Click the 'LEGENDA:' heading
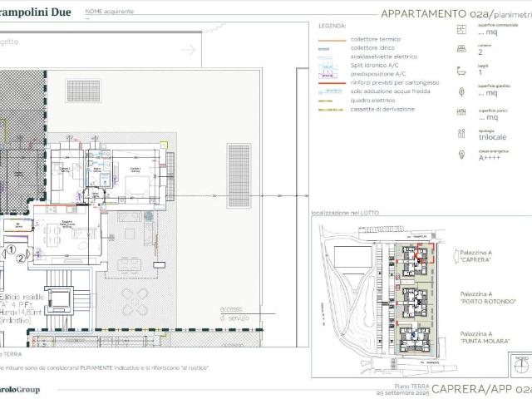The width and height of the screenshot is (532, 399). point(332,26)
